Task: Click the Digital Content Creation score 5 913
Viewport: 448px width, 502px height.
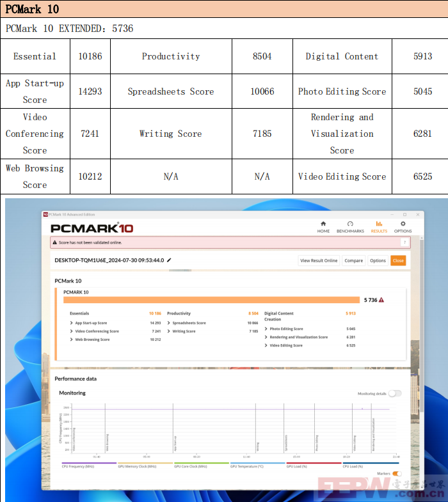Action: click(x=351, y=313)
